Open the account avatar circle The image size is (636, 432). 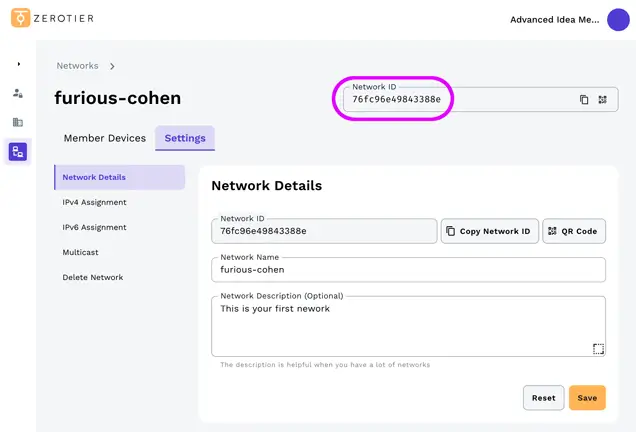tap(618, 19)
